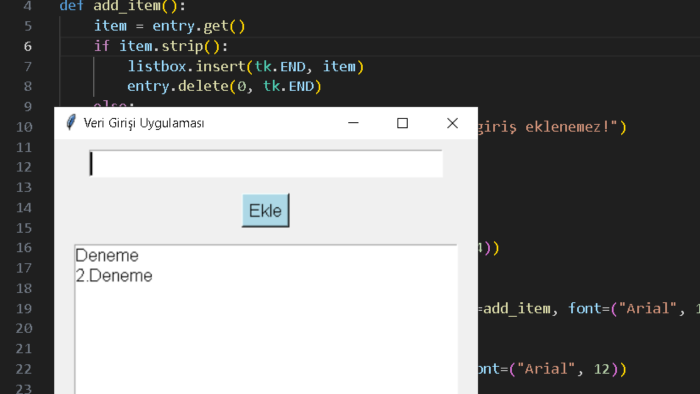700x394 pixels.
Task: Click the Ekle button
Action: tap(266, 211)
